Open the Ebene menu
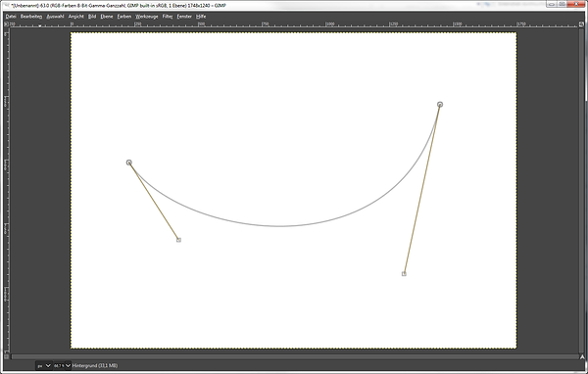 (x=107, y=17)
